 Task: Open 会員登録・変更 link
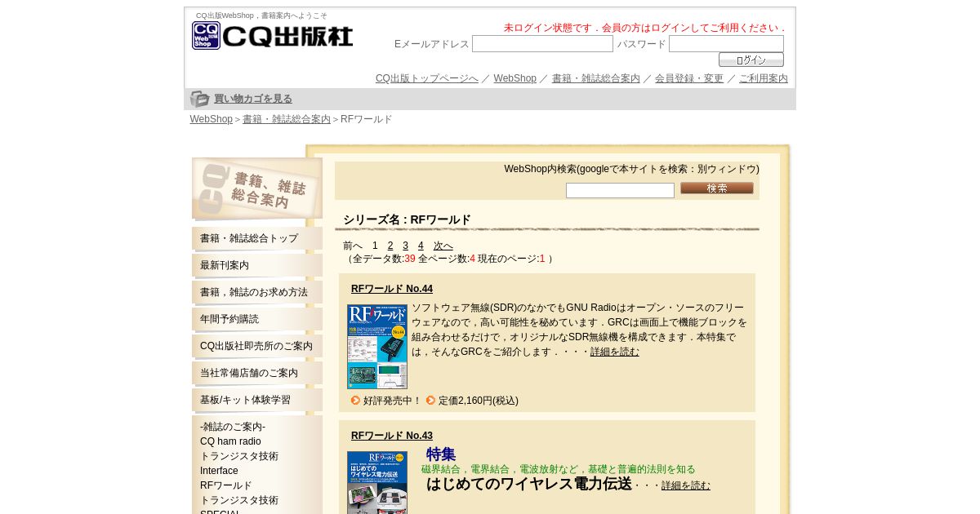689,78
